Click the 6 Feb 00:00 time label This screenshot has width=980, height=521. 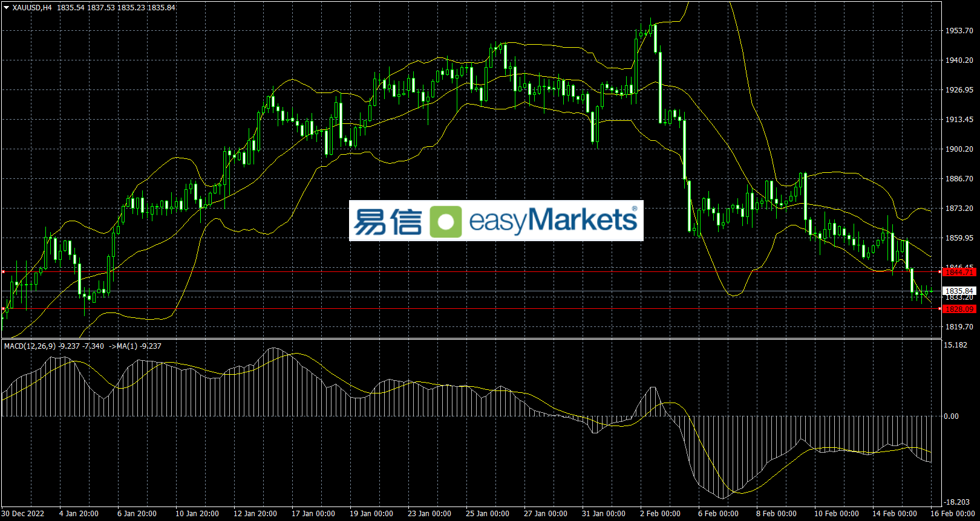[x=718, y=514]
